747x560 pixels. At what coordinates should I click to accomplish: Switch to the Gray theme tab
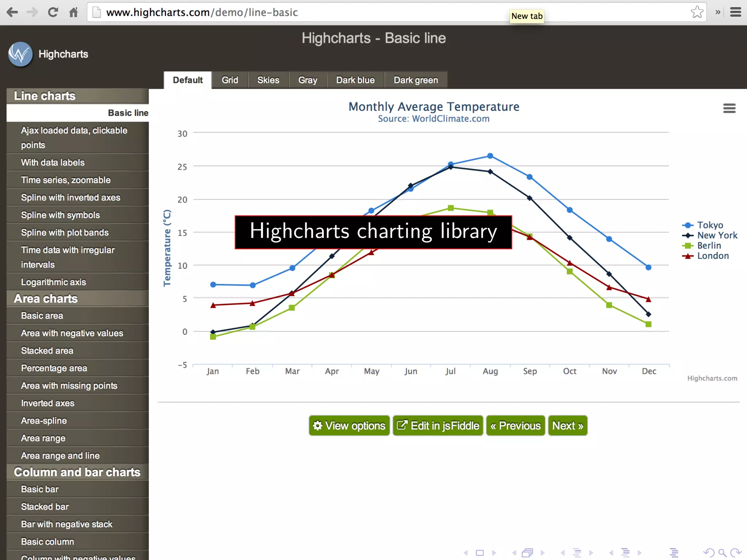[x=307, y=80]
